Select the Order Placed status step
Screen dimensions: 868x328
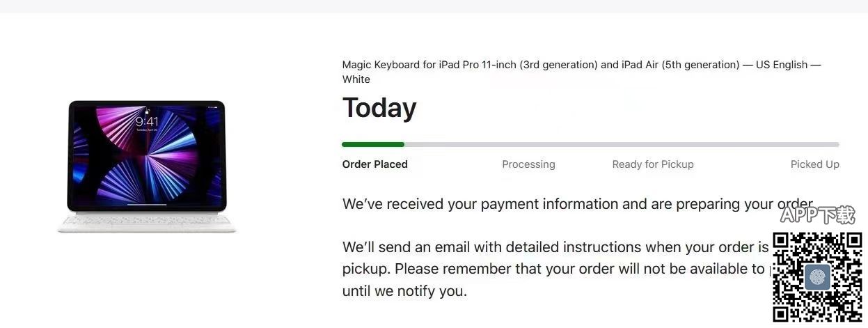374,164
